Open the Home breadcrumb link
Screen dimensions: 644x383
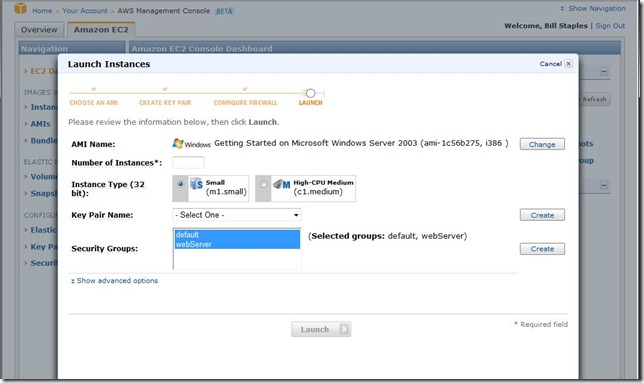(x=42, y=11)
